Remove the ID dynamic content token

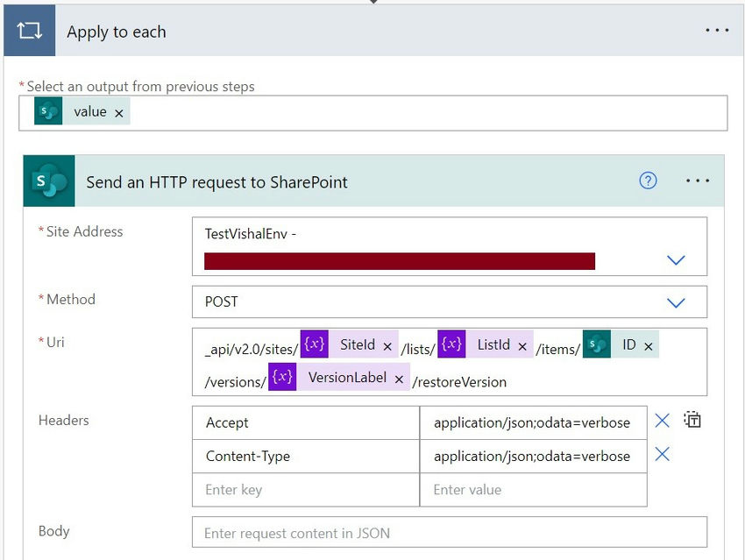648,347
